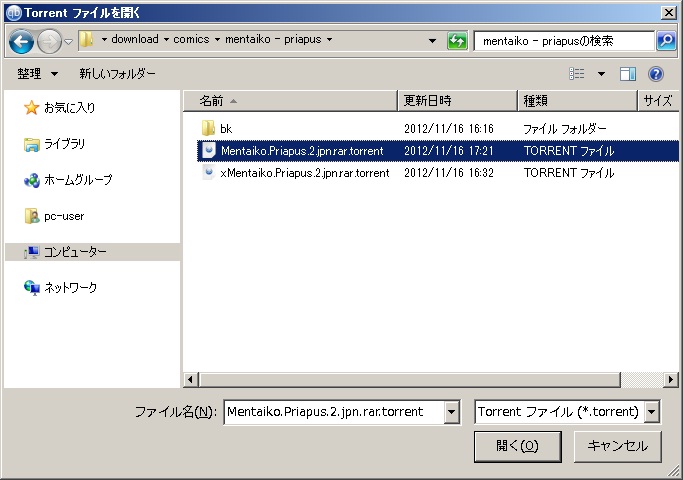Expand the arrow before the download breadcrumb

(104, 40)
